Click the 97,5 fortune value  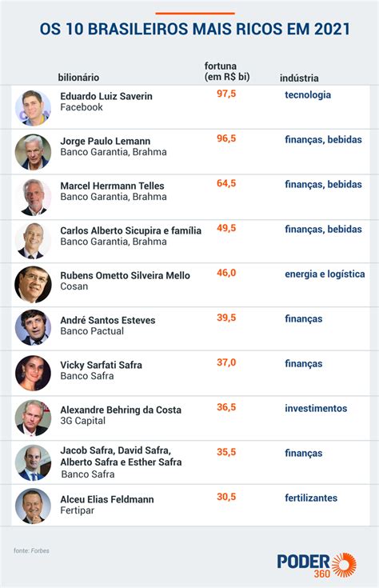click(x=226, y=94)
